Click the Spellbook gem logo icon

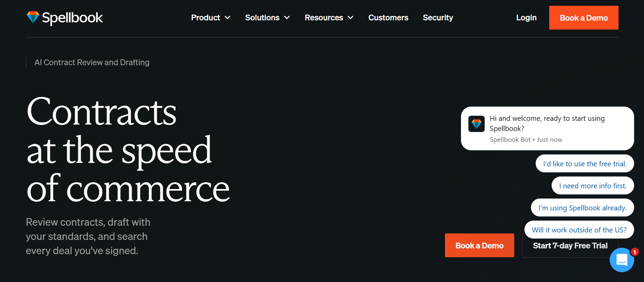33,17
